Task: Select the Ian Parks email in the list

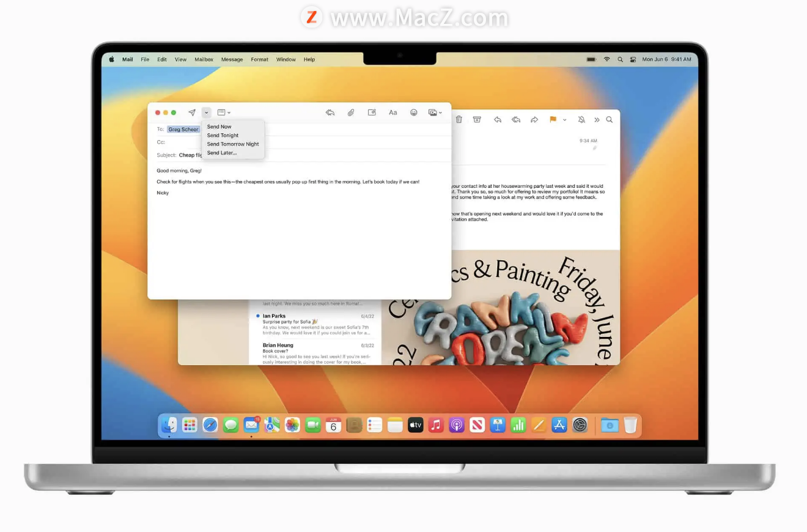Action: (x=315, y=325)
